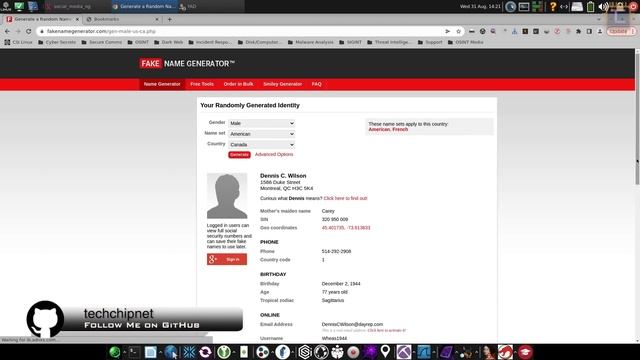Open the Name set dropdown
Image resolution: width=640 pixels, height=360 pixels.
pos(261,134)
